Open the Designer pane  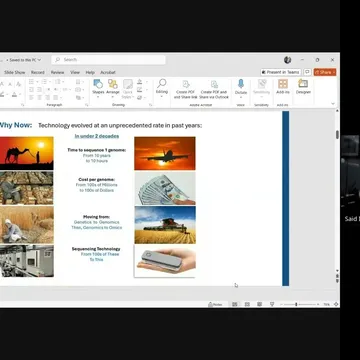click(x=303, y=87)
